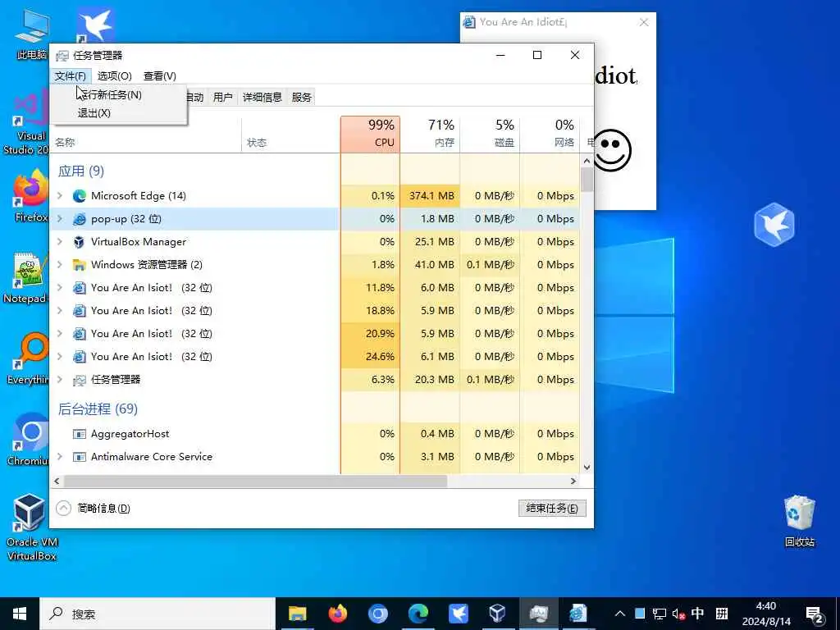
Task: Click the 结束任务(E) button
Action: 552,509
